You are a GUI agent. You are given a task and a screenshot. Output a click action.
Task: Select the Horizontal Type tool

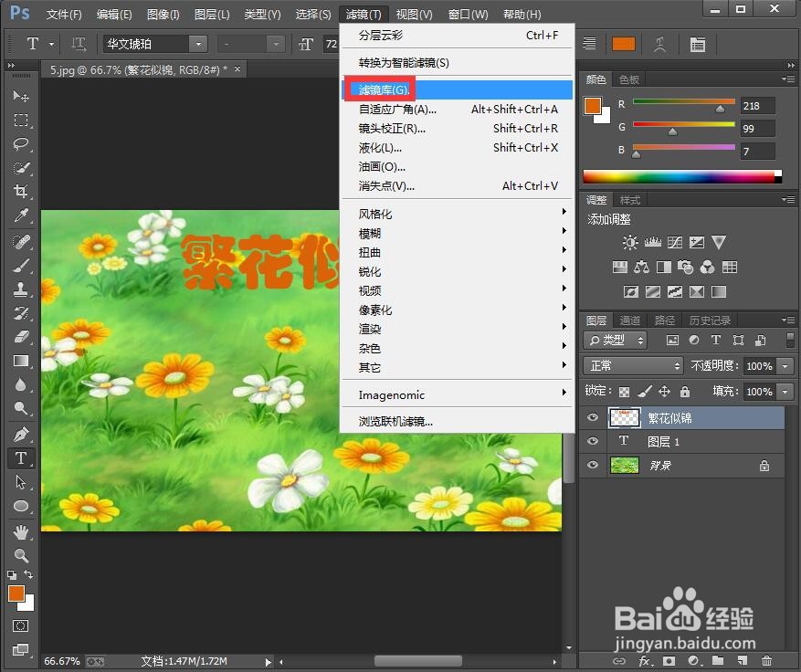pyautogui.click(x=20, y=458)
